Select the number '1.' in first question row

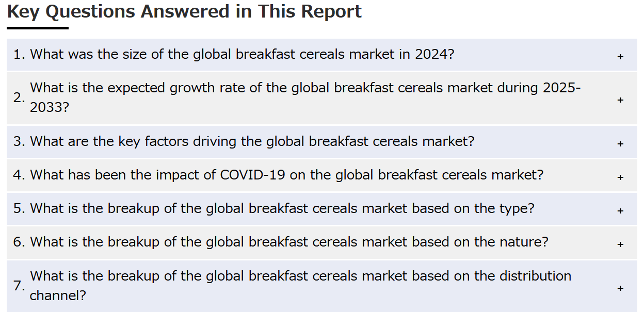point(19,54)
